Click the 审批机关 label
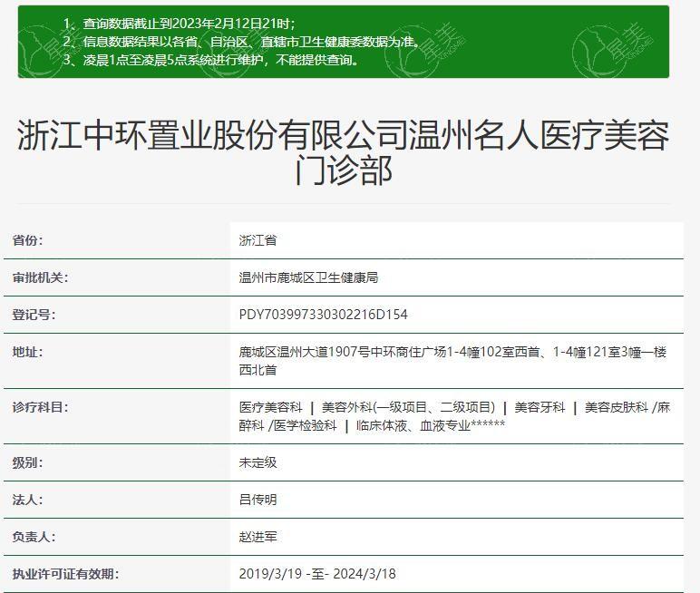 point(40,277)
